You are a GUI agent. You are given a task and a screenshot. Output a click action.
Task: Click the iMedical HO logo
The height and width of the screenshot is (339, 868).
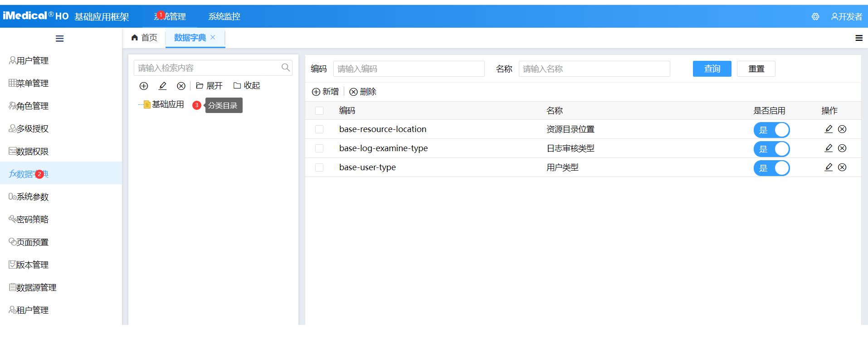coord(35,16)
